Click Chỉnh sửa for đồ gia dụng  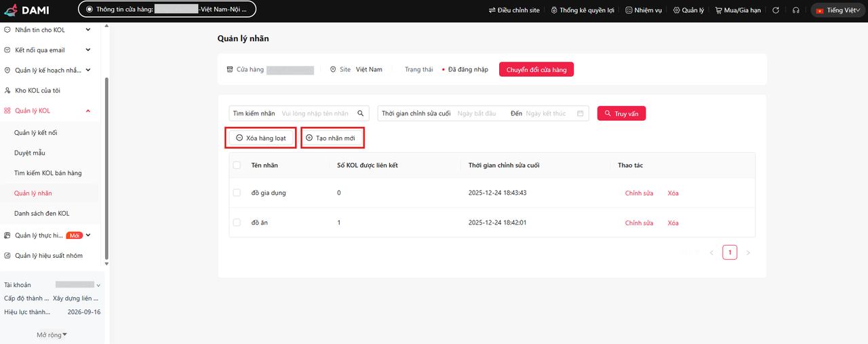pos(639,193)
